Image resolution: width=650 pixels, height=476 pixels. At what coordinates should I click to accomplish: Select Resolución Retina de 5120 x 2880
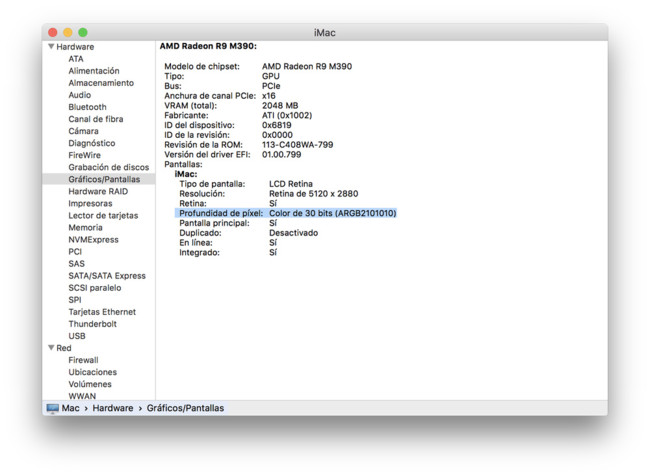269,194
